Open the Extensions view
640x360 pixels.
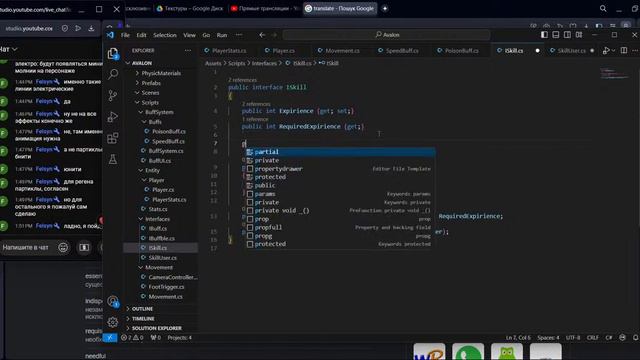(113, 138)
